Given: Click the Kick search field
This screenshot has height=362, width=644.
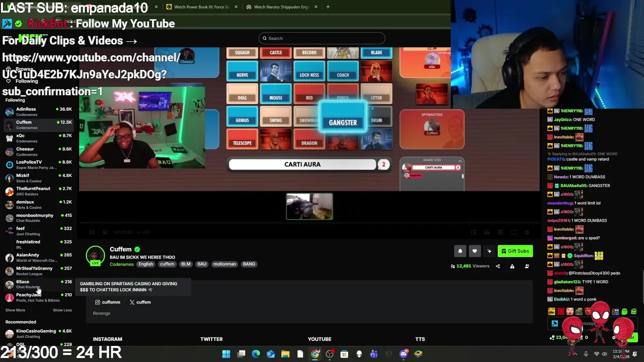Looking at the screenshot, I should [x=322, y=38].
